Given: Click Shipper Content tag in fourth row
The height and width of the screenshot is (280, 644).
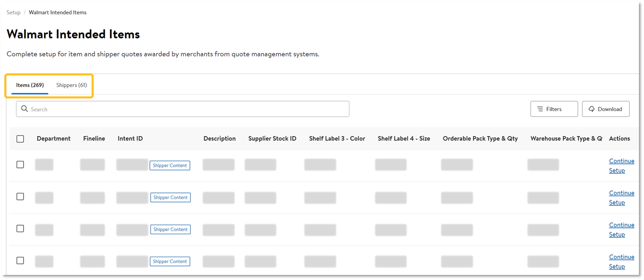Looking at the screenshot, I should tap(170, 262).
